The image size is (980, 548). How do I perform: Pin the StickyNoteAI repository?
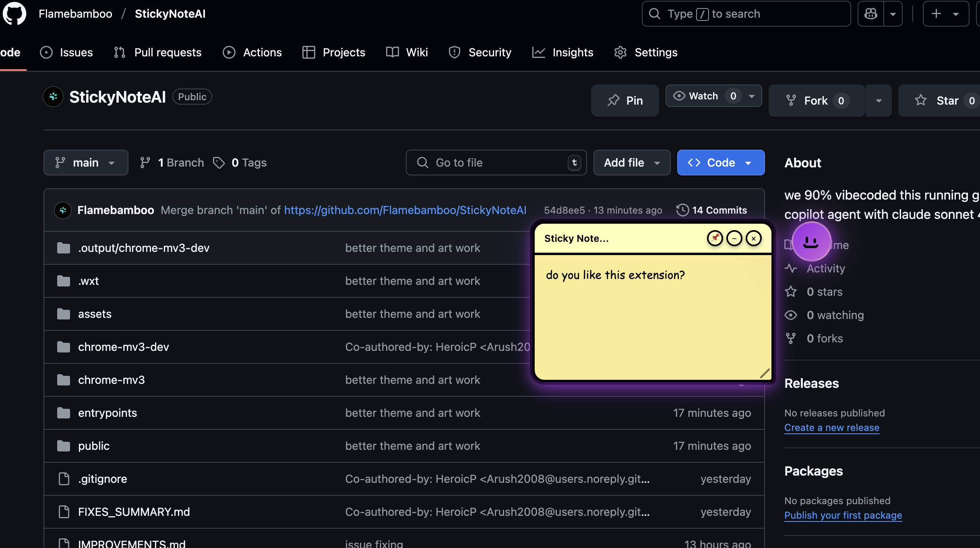625,101
